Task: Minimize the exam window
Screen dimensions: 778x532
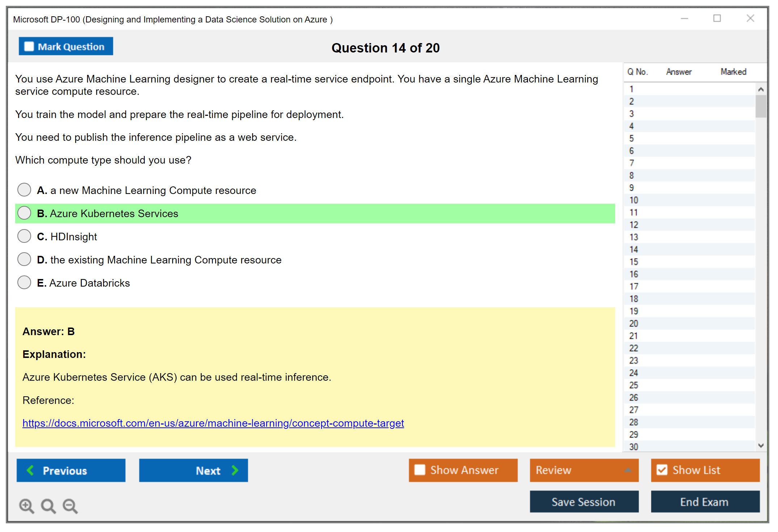Action: [684, 18]
